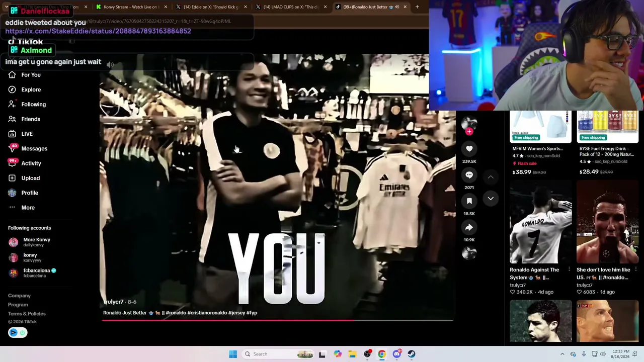Open a new browser tab
The width and height of the screenshot is (644, 362).
tap(417, 7)
